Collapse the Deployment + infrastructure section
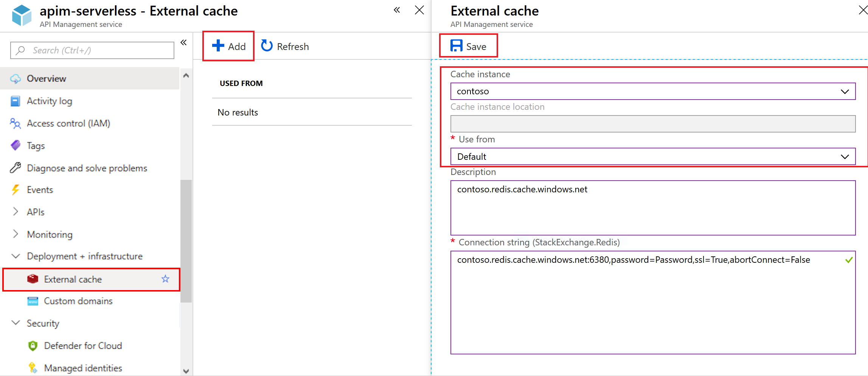The width and height of the screenshot is (868, 376). coord(15,256)
